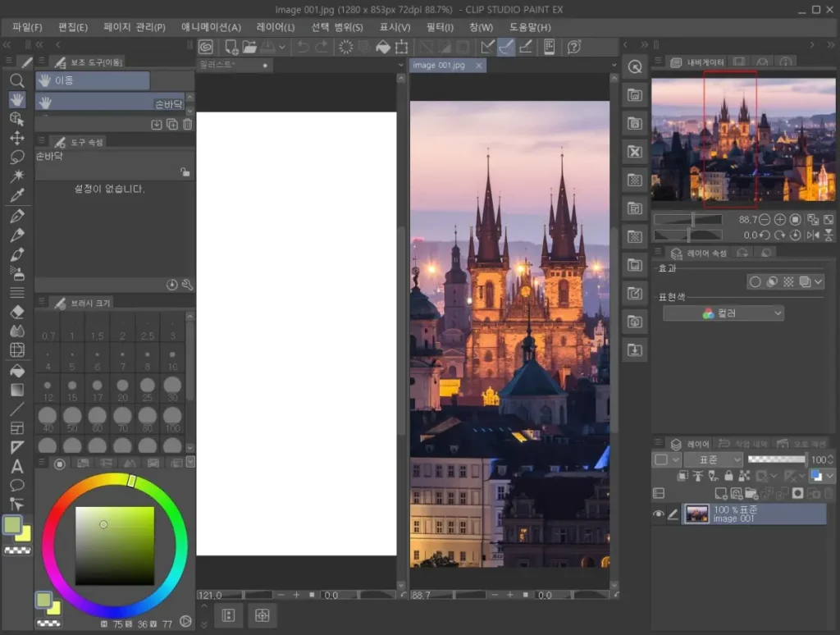This screenshot has width=840, height=635.
Task: Select the Lasso selection tool
Action: [16, 157]
